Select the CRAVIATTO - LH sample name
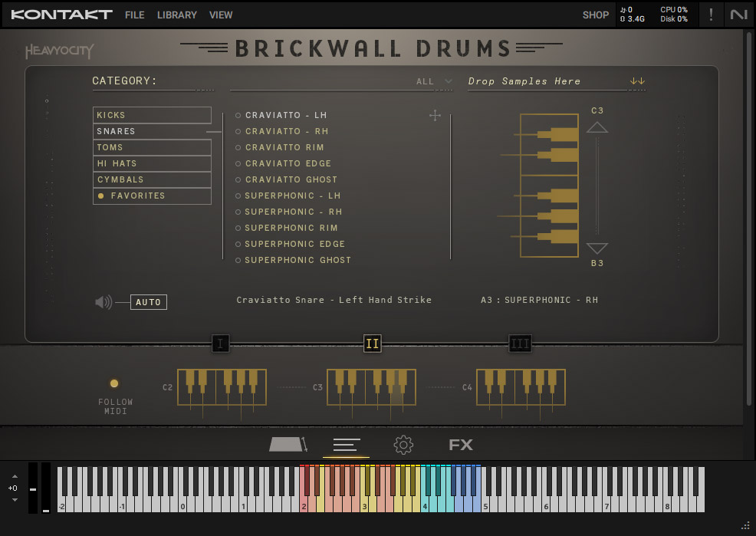Image resolution: width=756 pixels, height=536 pixels. tap(286, 115)
